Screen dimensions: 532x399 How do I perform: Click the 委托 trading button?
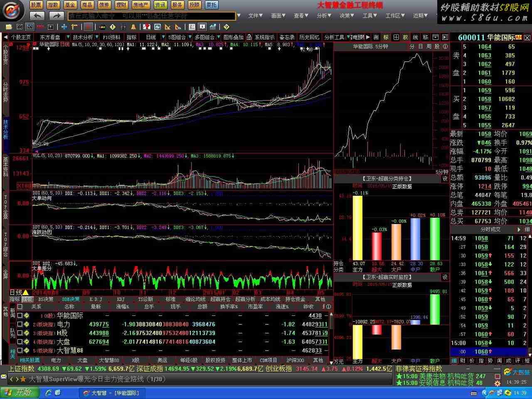(x=211, y=5)
